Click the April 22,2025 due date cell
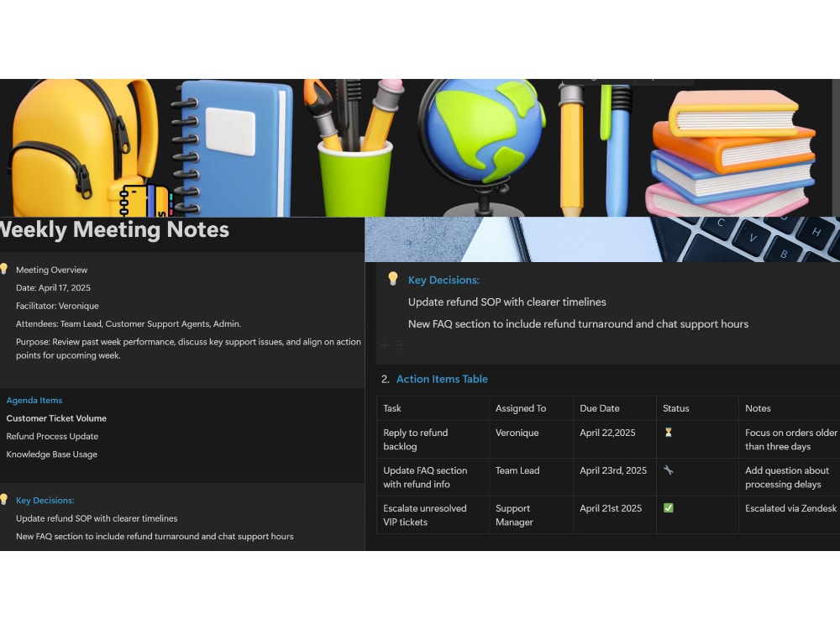This screenshot has height=630, width=840. [615, 439]
